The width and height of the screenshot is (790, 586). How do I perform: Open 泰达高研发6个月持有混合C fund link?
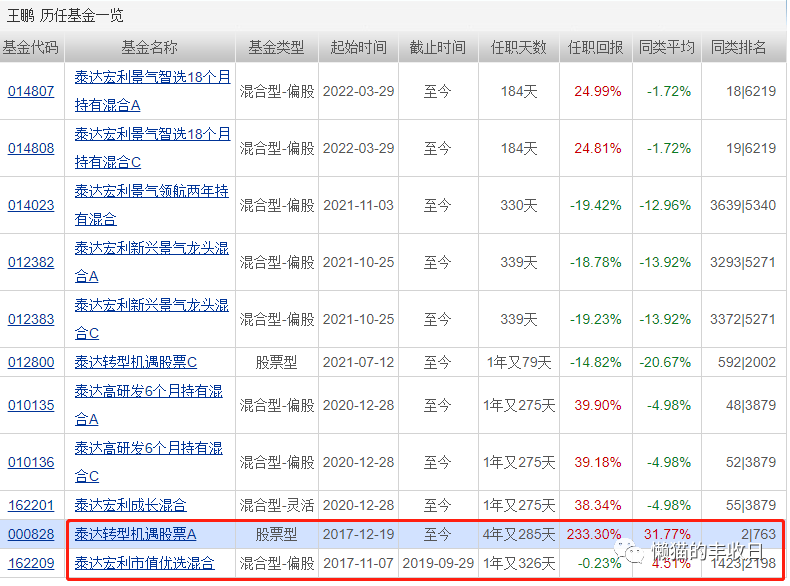(149, 462)
